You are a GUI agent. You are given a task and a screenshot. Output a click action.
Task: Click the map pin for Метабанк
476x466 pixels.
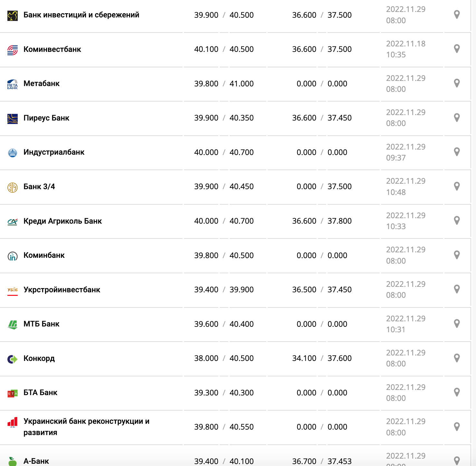coord(457,83)
